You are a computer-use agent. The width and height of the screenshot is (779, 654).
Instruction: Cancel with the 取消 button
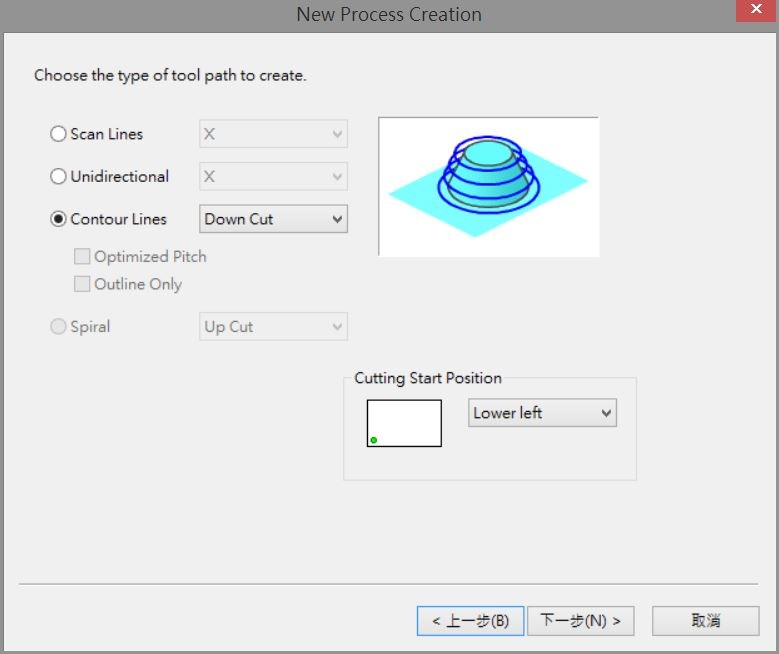706,621
